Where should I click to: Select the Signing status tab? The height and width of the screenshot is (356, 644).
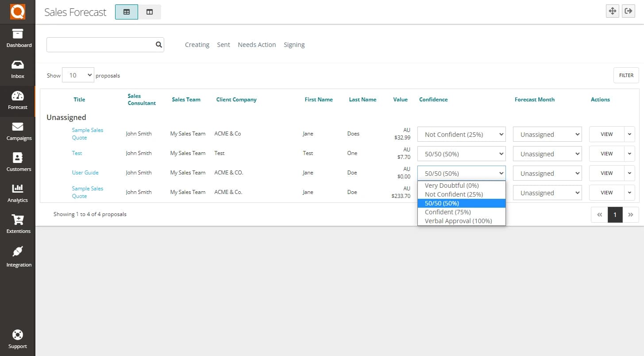tap(294, 45)
